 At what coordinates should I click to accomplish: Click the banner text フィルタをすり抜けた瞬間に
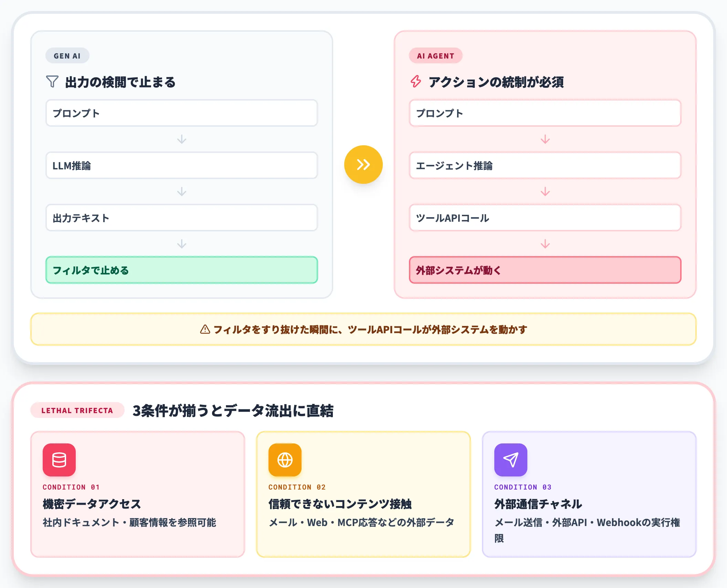click(275, 329)
